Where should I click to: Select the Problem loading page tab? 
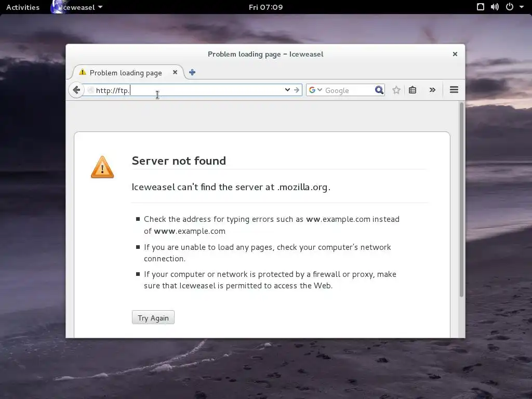click(x=129, y=73)
